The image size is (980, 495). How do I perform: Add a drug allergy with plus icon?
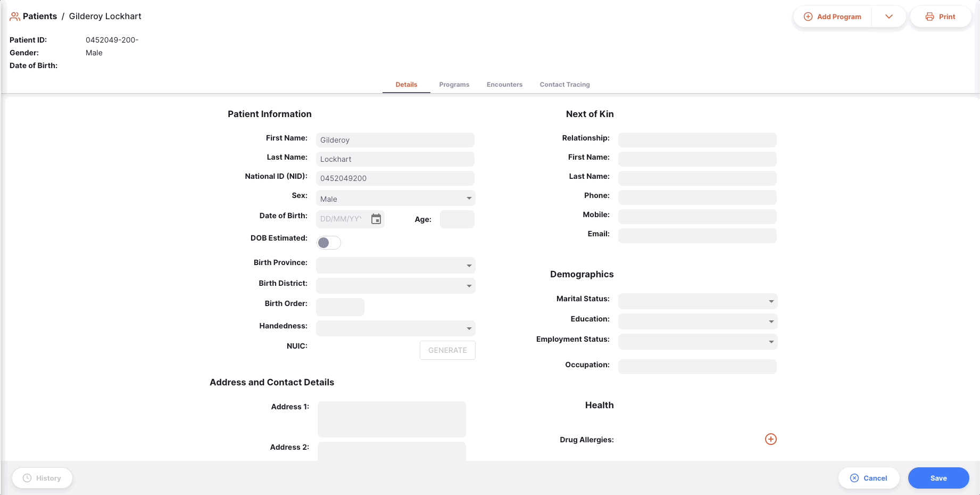coord(770,439)
